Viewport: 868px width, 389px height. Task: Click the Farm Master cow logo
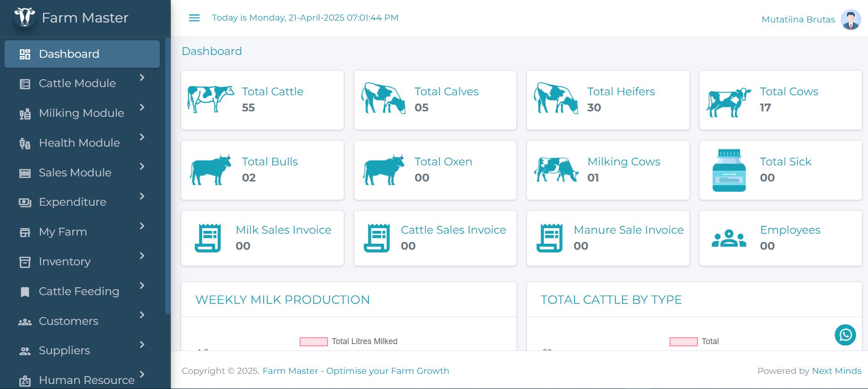(x=25, y=17)
